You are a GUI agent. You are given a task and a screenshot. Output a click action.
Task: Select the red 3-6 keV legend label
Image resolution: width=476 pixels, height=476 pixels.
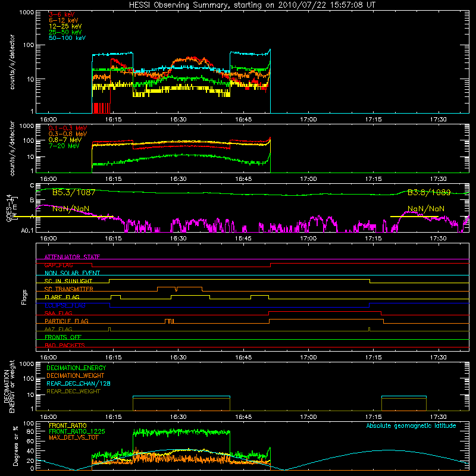coord(62,14)
